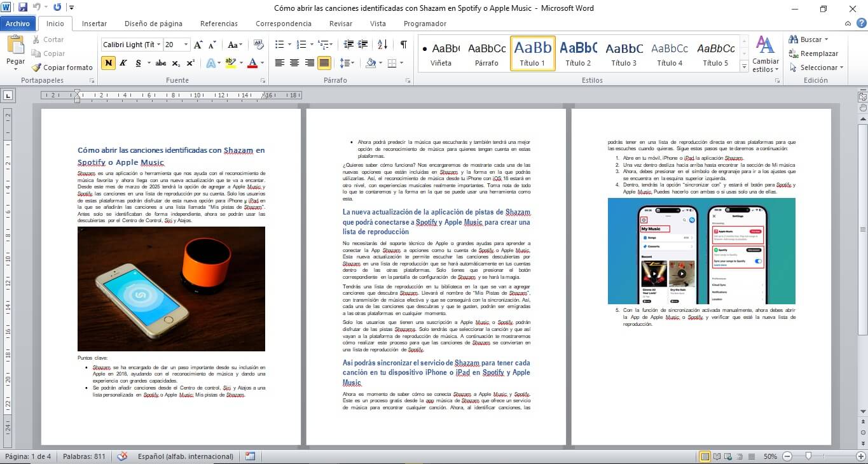
Task: Open the Change Case (Aa) dropdown
Action: [x=235, y=45]
